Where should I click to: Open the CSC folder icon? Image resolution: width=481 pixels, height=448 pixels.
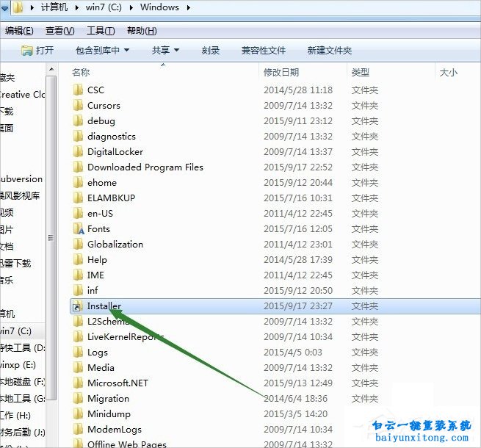point(78,90)
